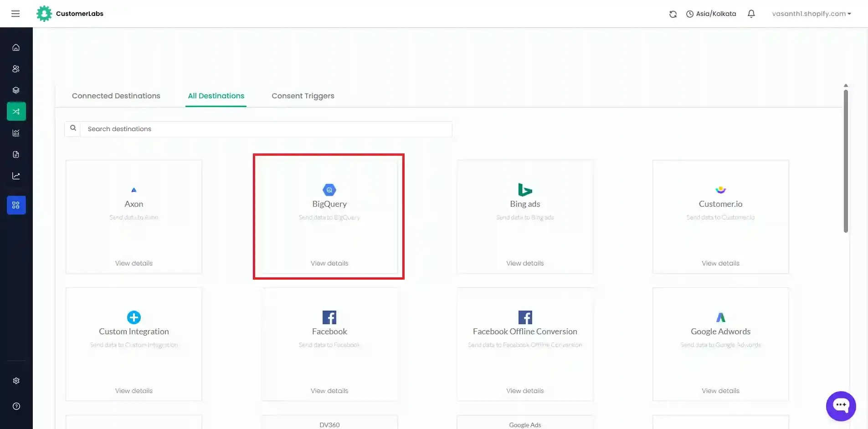Switch to Consent Triggers tab
The width and height of the screenshot is (868, 429).
point(303,96)
